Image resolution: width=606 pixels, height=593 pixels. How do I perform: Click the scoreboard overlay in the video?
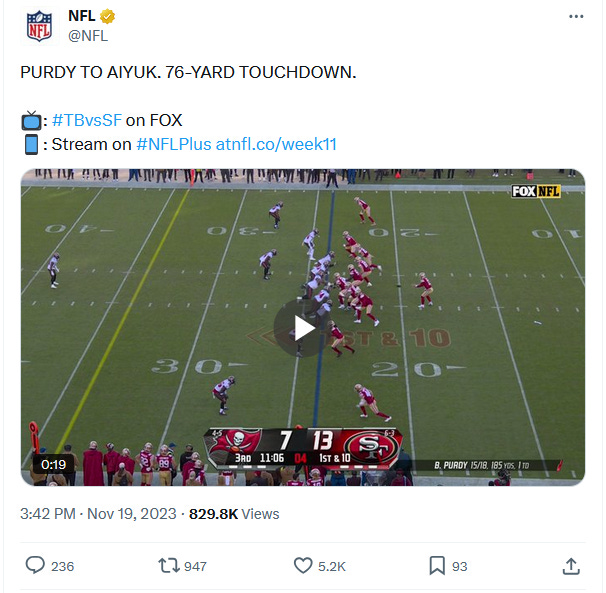(303, 448)
